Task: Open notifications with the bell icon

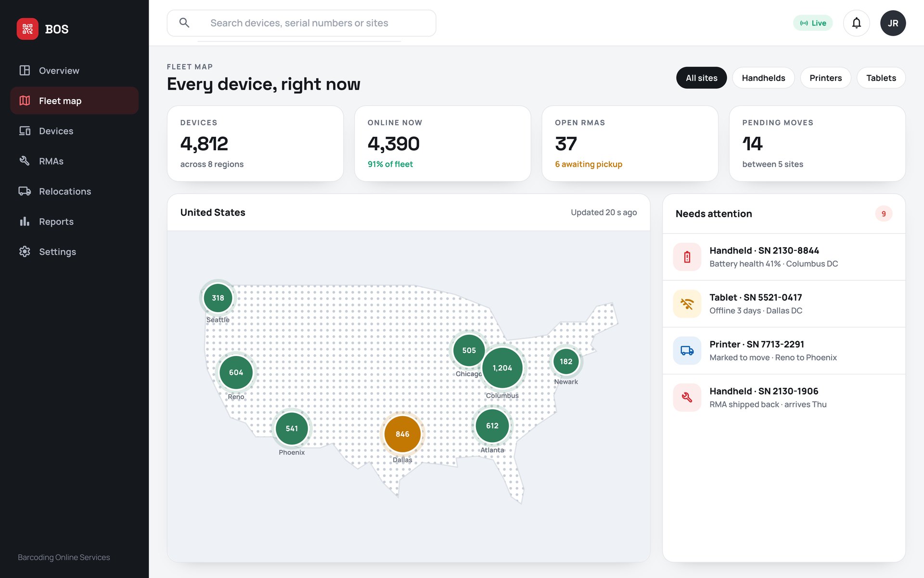Action: pyautogui.click(x=856, y=23)
